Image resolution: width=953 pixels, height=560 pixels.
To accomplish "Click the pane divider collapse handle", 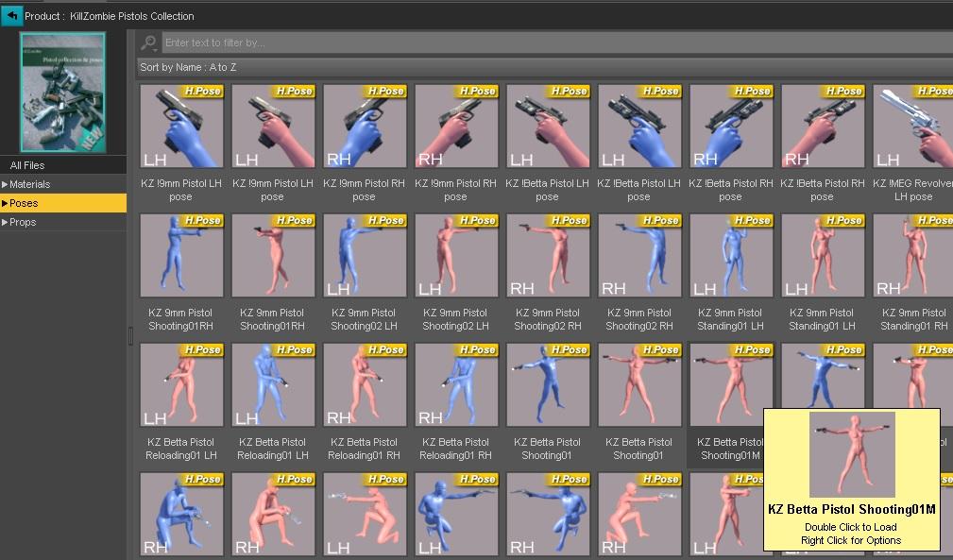I will 130,336.
